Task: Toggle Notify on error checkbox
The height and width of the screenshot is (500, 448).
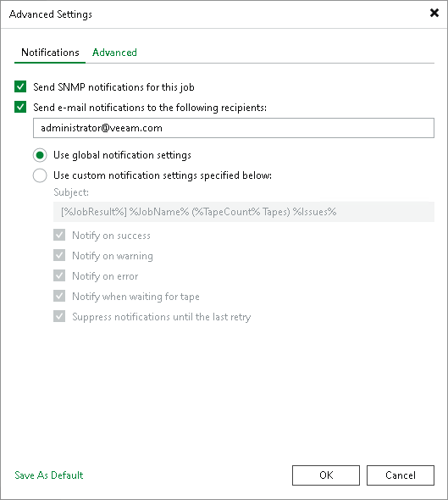Action: pyautogui.click(x=59, y=275)
